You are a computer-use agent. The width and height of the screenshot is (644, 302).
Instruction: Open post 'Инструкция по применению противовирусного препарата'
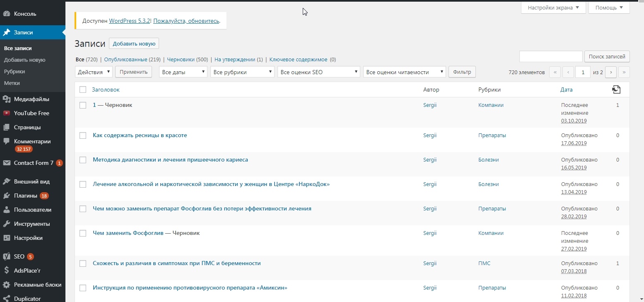coord(190,288)
